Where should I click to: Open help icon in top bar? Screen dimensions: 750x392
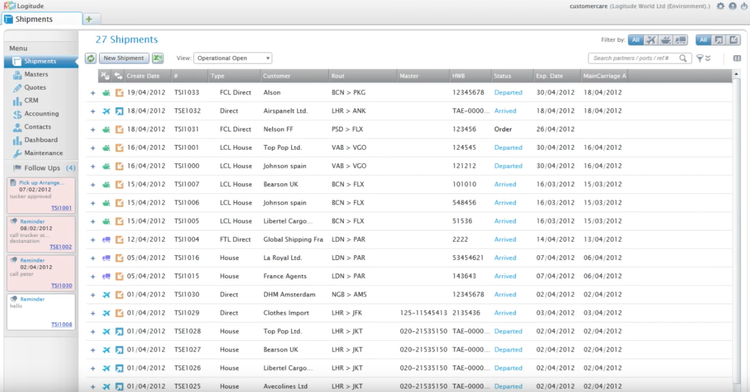[732, 6]
